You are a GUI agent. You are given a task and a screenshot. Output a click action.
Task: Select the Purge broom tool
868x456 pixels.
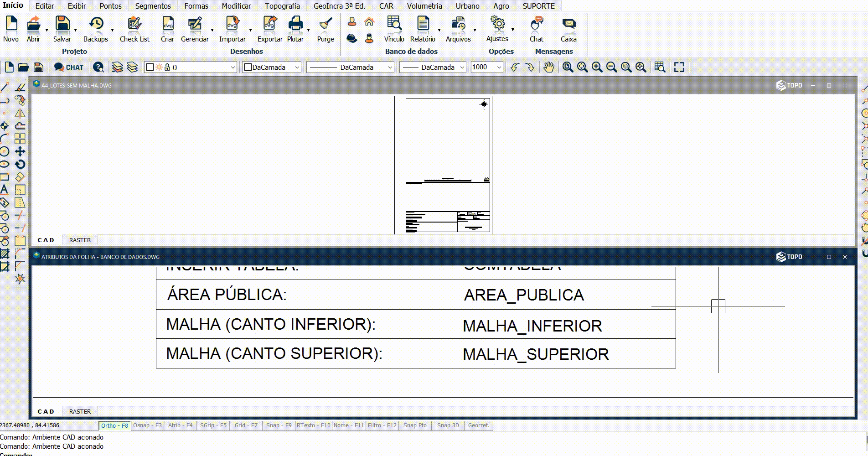(x=325, y=27)
